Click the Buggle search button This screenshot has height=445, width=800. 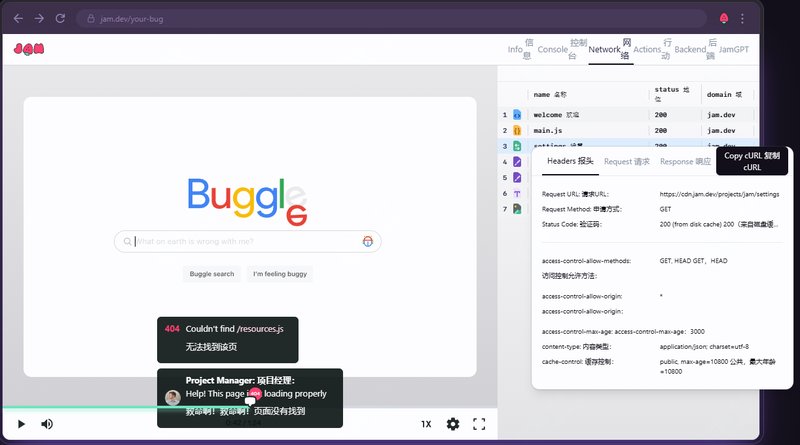tap(210, 273)
